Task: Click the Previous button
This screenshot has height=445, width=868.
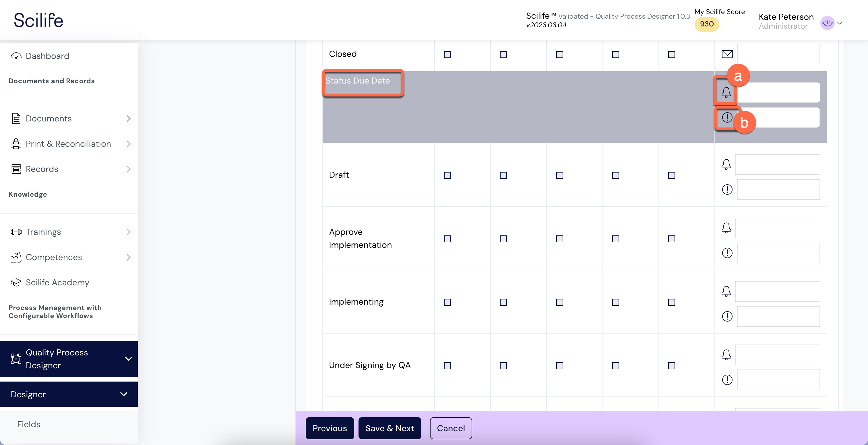Action: pyautogui.click(x=330, y=428)
